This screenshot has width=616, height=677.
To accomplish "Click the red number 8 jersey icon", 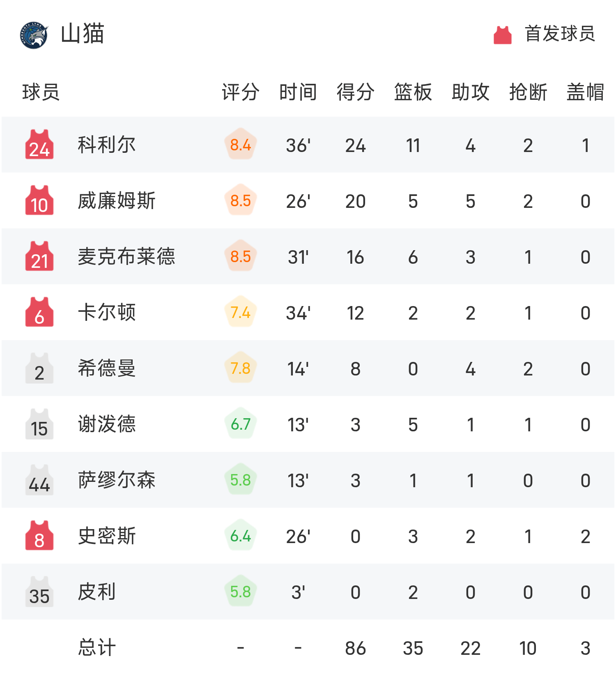I will (39, 536).
